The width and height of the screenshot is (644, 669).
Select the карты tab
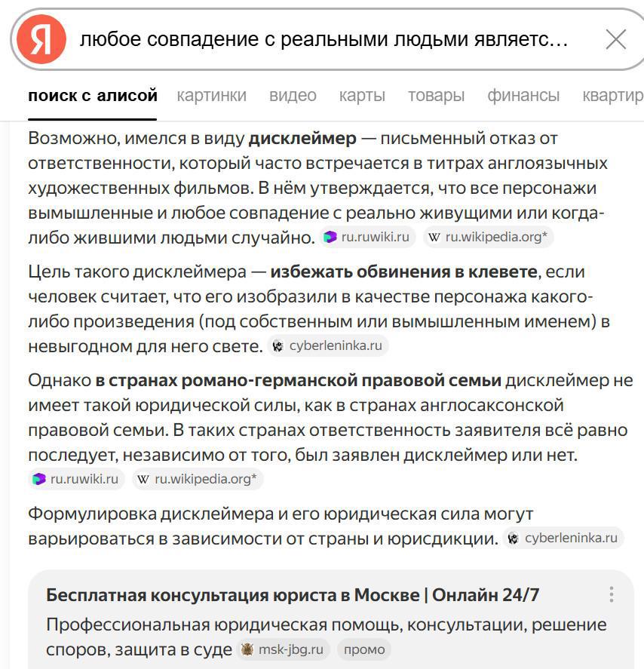click(362, 96)
